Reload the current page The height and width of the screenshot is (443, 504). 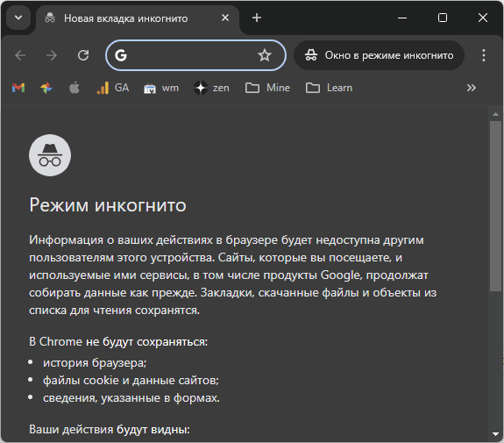pyautogui.click(x=83, y=55)
